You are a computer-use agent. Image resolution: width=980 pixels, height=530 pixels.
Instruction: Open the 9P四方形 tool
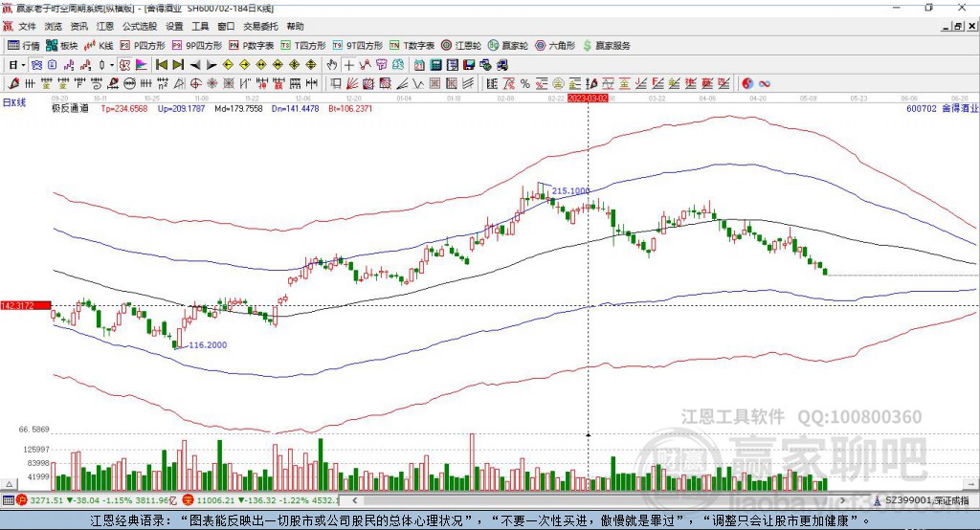(197, 46)
